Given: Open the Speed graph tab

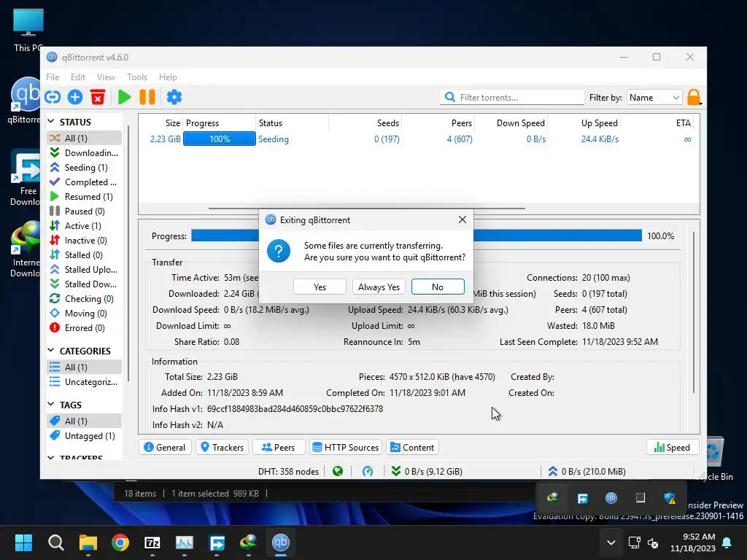Looking at the screenshot, I should tap(672, 447).
